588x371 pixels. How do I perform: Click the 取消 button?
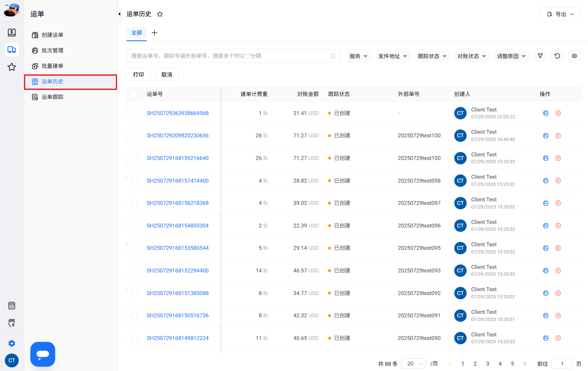pyautogui.click(x=167, y=75)
